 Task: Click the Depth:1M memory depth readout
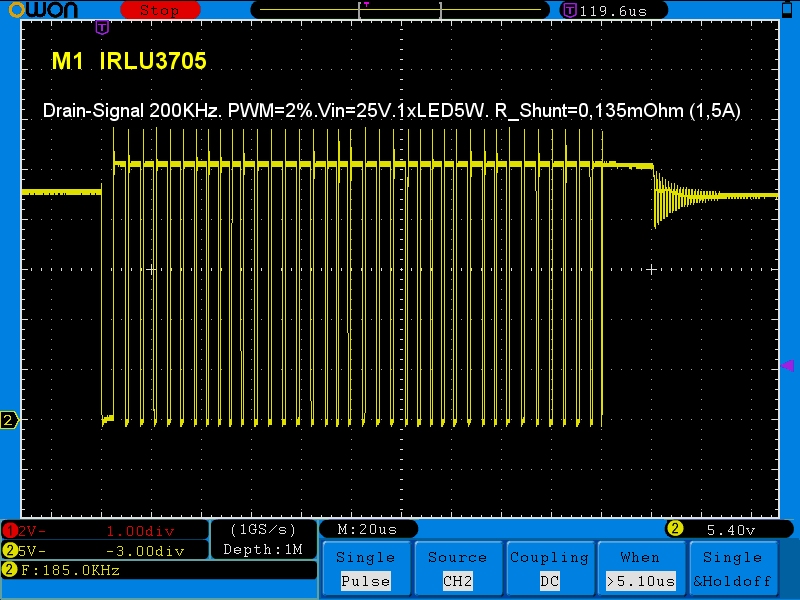coord(263,549)
